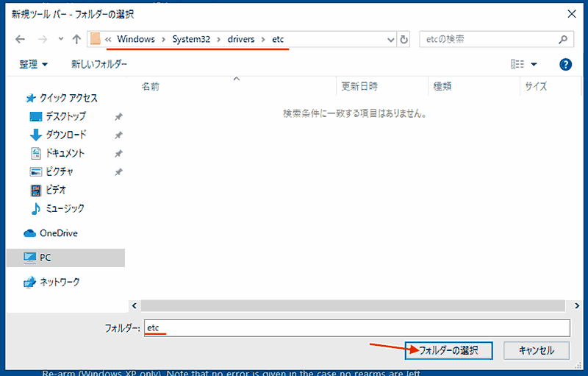This screenshot has height=376, width=588.
Task: Change view layout icon
Action: [x=517, y=64]
